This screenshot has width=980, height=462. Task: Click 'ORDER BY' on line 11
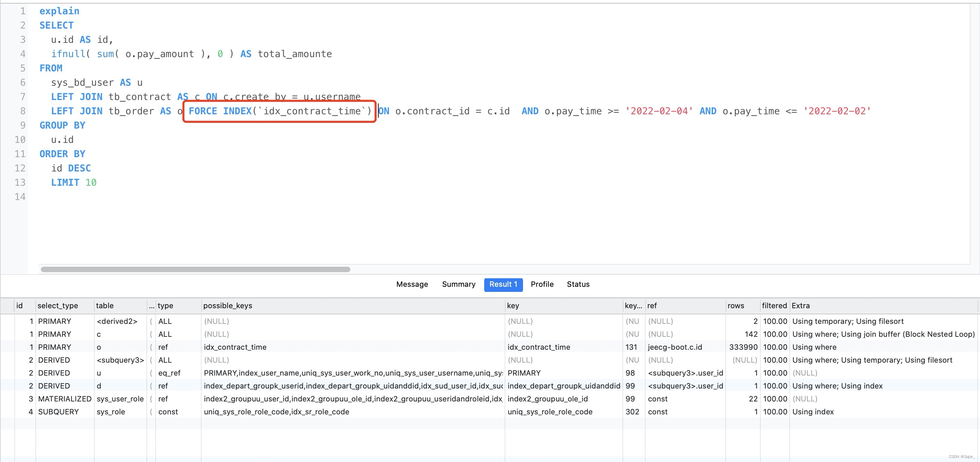[62, 154]
